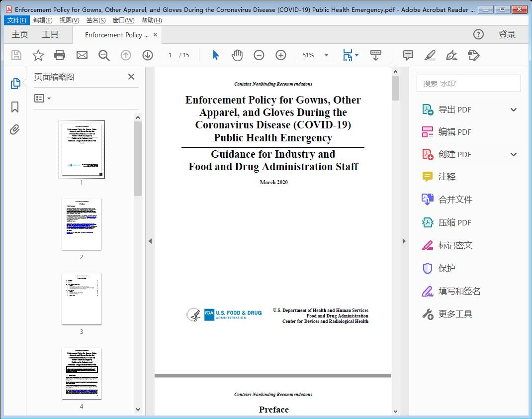Select the arrow selection tool
Viewport: 532px width, 419px height.
[215, 55]
